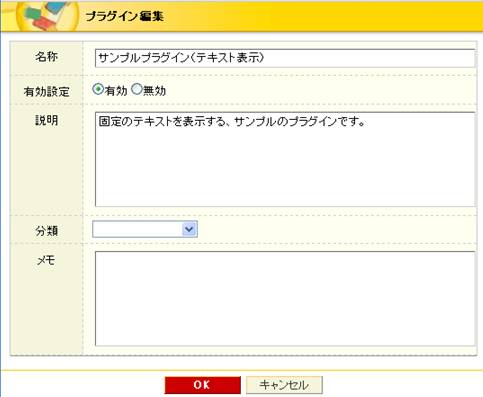Click the red OK button
Viewport: 483px width, 397px height.
[x=202, y=385]
